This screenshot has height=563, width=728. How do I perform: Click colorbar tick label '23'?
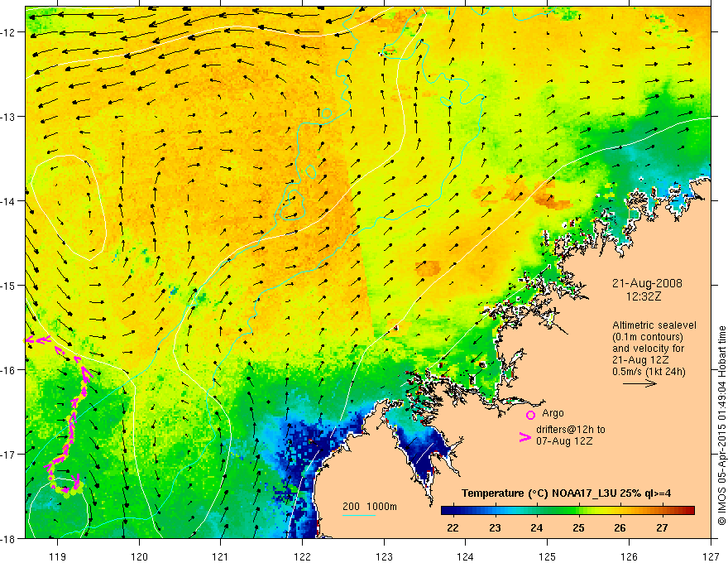coord(495,527)
